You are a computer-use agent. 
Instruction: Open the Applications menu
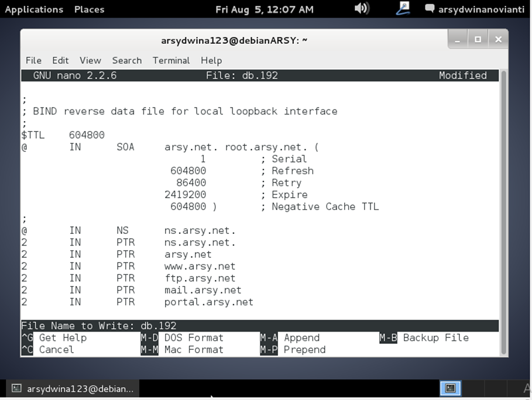tap(34, 9)
